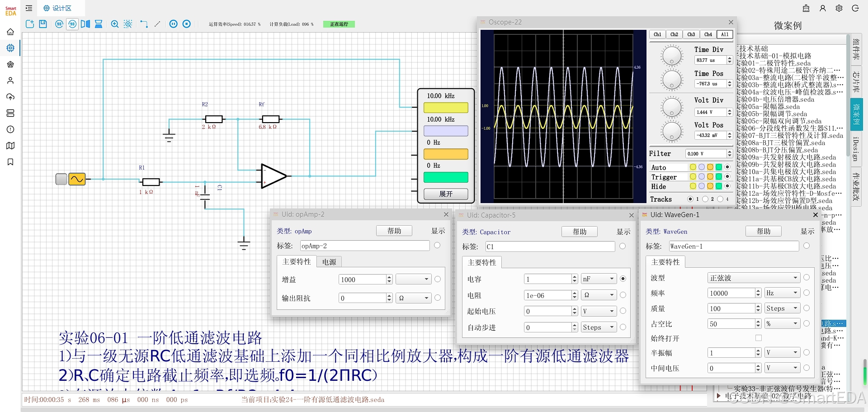This screenshot has width=868, height=412.
Task: Click 帮助 button in WaveGen dialog
Action: pos(764,231)
